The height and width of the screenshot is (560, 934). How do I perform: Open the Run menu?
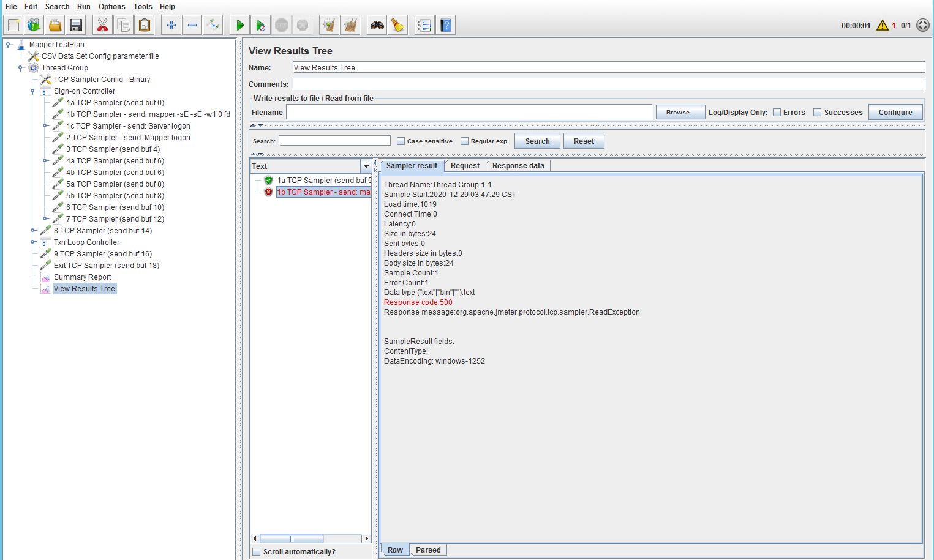tap(83, 7)
